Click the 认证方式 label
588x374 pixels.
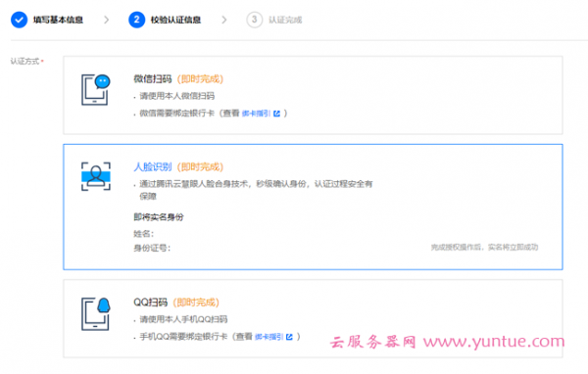tap(24, 62)
